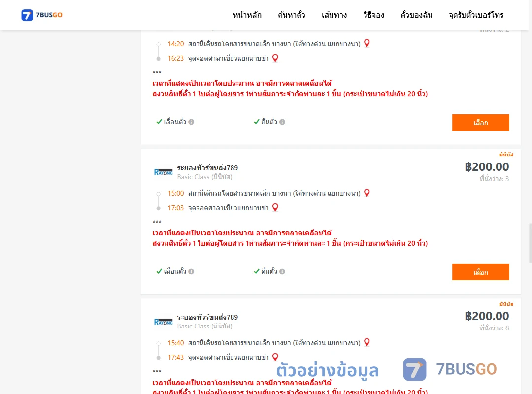Viewport: 532px width, 394px height.
Task: Open map pin for 17:43 stop
Action: click(x=275, y=357)
